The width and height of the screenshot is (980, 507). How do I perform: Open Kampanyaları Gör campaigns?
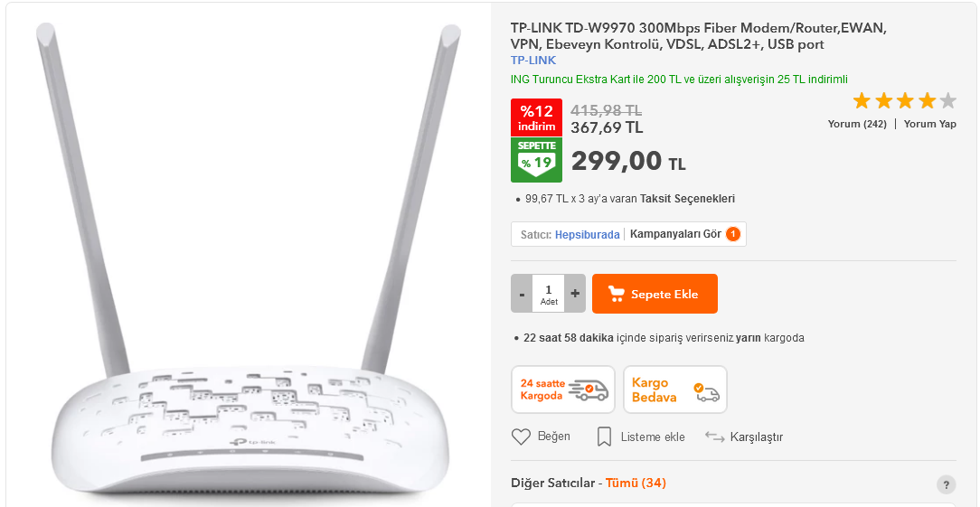675,234
